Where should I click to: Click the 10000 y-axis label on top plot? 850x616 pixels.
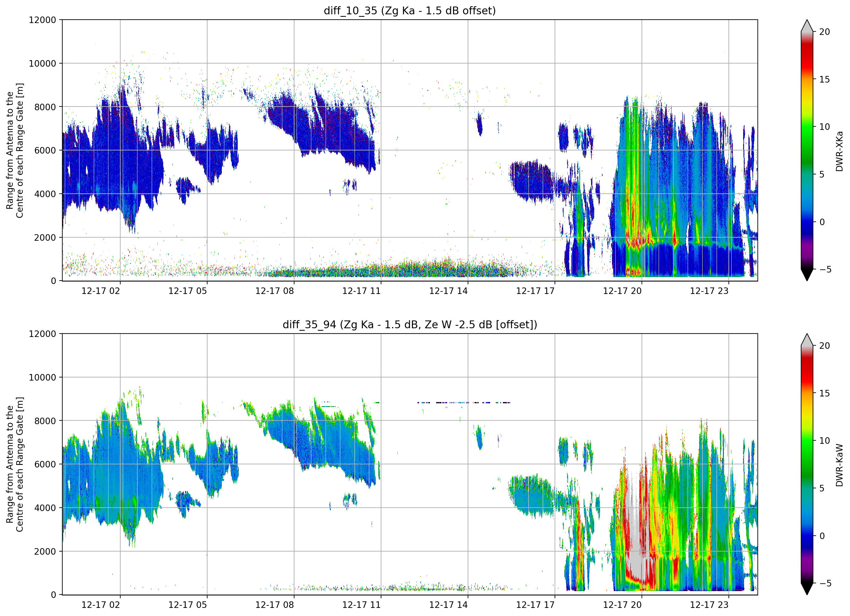42,64
